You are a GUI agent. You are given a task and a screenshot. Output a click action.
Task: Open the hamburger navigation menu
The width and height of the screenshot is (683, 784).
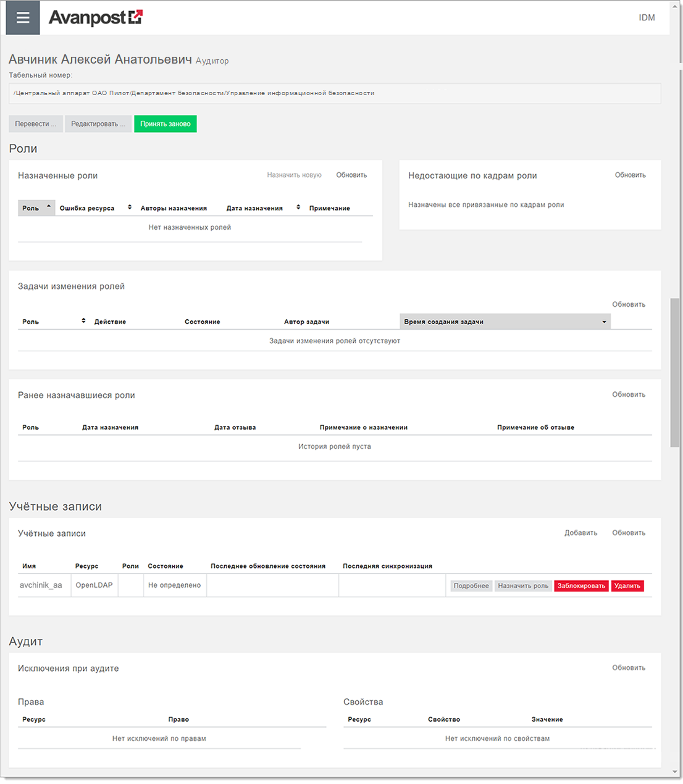tap(23, 17)
